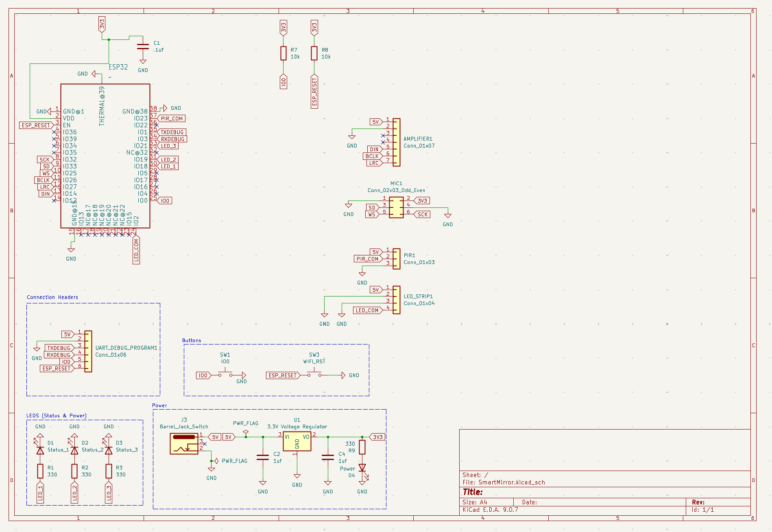Image resolution: width=772 pixels, height=532 pixels.
Task: Click the GND symbol under regulator U1
Action: pyautogui.click(x=297, y=476)
